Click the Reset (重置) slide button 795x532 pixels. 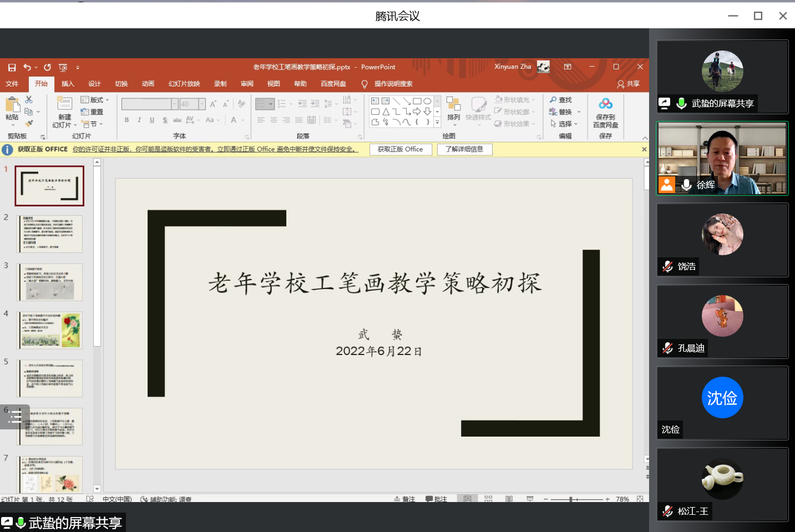(92, 112)
